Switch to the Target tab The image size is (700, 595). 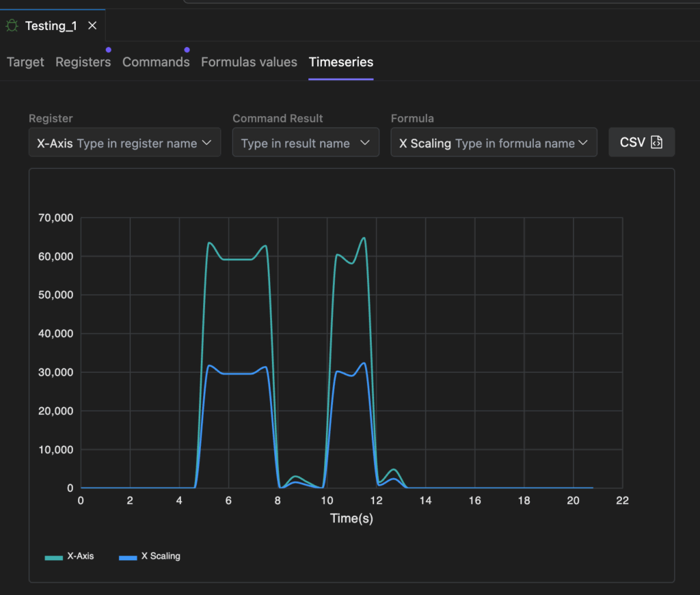pyautogui.click(x=25, y=62)
